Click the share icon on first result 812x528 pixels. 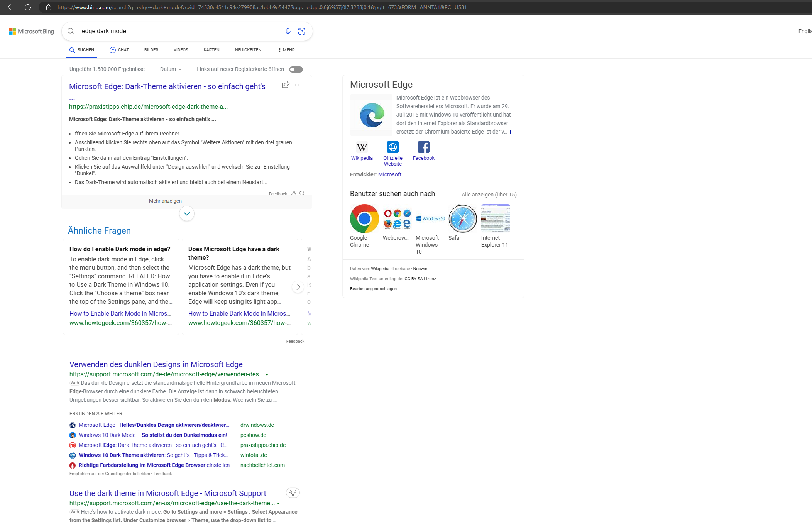coord(286,85)
